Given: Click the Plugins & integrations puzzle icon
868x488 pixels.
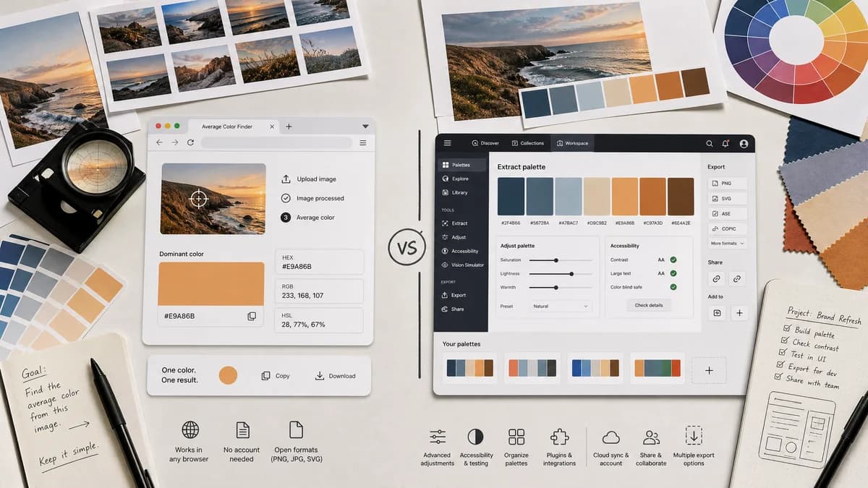Looking at the screenshot, I should tap(559, 437).
